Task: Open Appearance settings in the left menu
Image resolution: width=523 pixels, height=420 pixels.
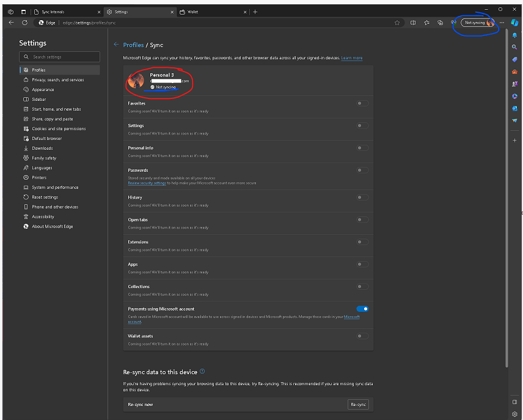Action: tap(43, 90)
